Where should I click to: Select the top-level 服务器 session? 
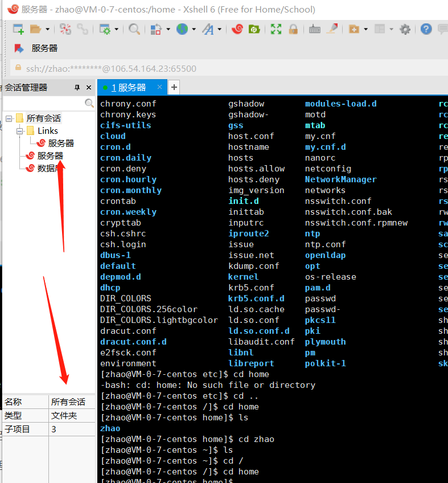point(50,156)
